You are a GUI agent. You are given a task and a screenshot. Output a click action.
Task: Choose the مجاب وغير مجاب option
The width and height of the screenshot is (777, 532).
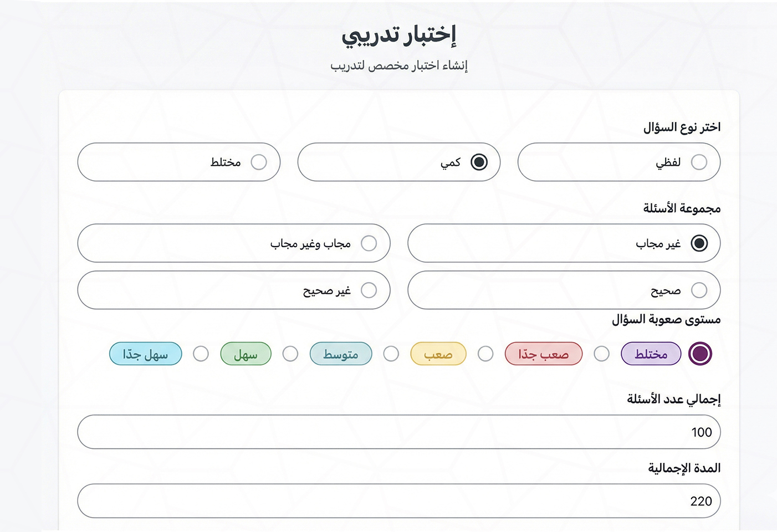pos(369,243)
